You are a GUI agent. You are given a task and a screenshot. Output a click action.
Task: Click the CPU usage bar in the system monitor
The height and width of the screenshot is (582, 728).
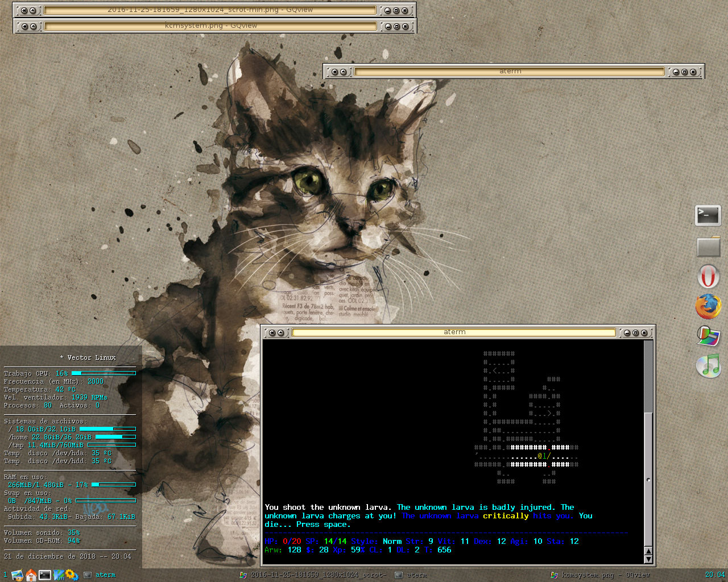click(x=104, y=373)
